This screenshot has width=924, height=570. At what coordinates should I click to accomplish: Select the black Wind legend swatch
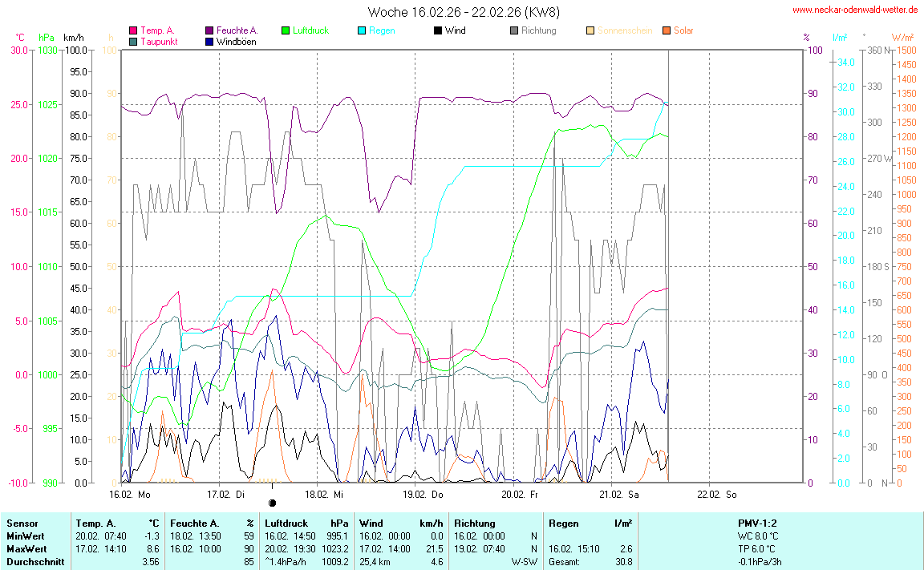[437, 30]
